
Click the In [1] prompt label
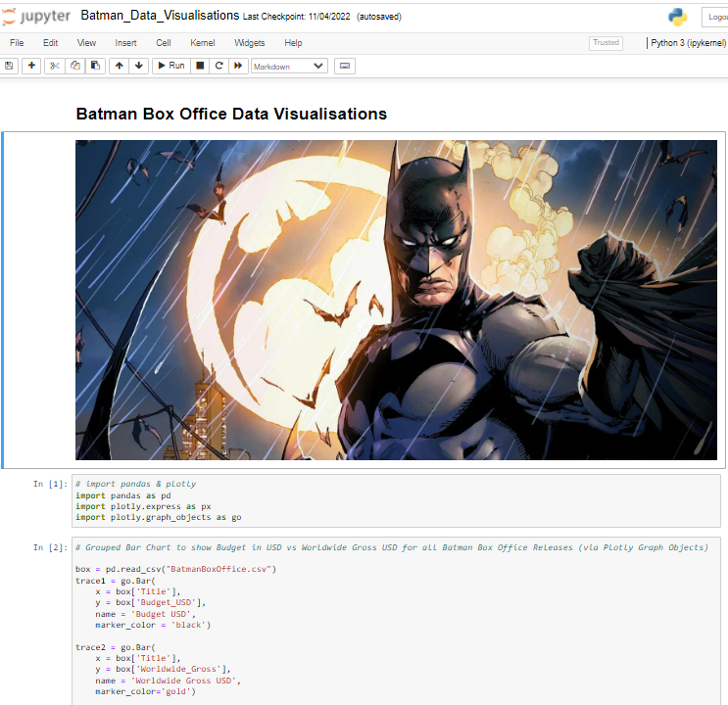51,484
